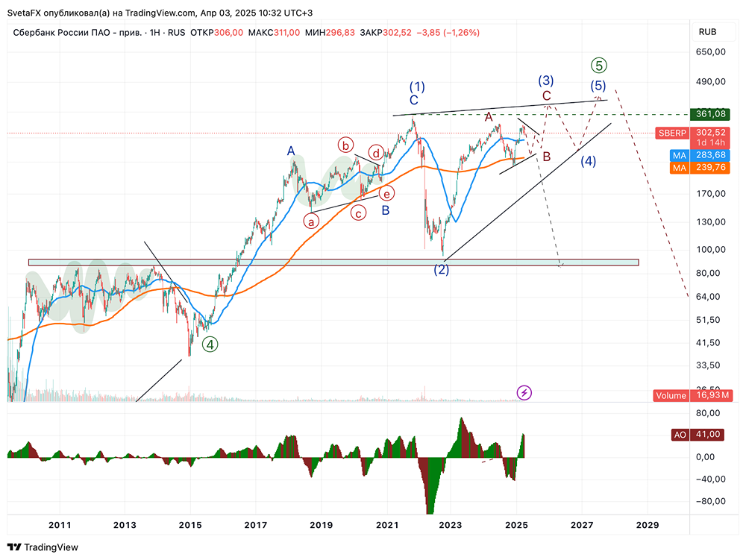Screen dimensions: 746x560
Task: Click the МАКС 311,00 high value
Action: click(274, 32)
